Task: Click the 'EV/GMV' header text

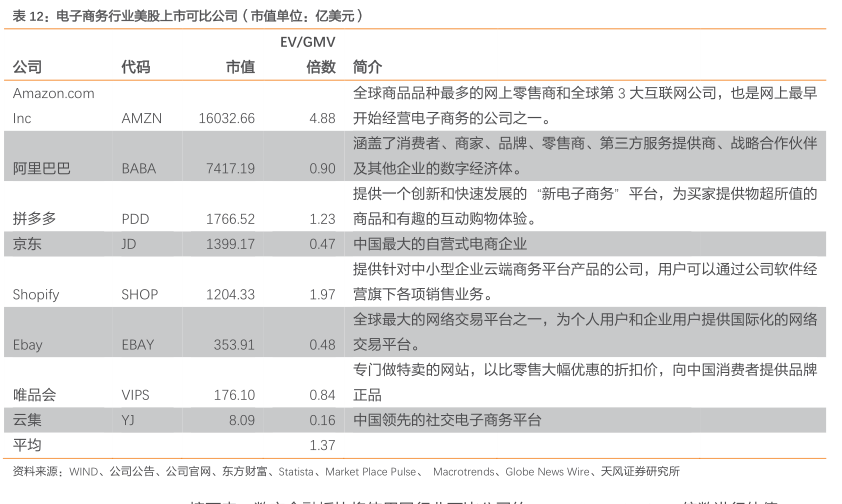Action: coord(308,42)
